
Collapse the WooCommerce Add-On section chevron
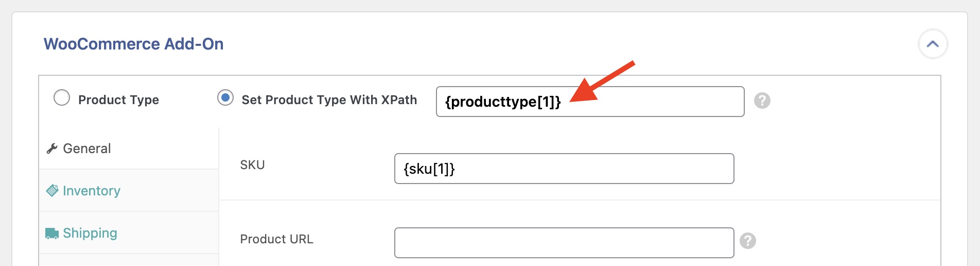coord(933,44)
